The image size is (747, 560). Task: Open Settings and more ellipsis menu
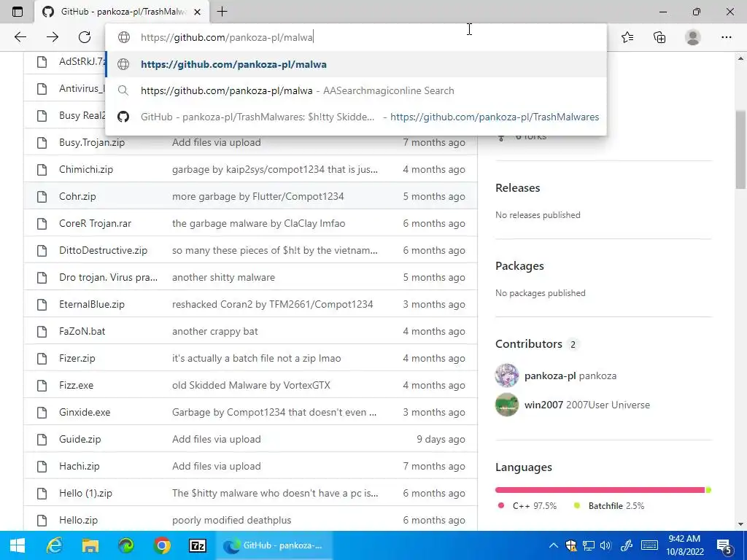click(x=726, y=37)
